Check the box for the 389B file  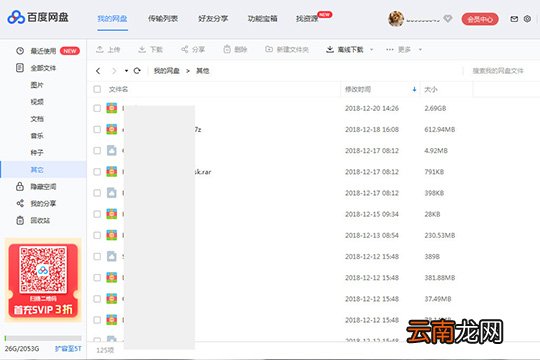tap(97, 256)
